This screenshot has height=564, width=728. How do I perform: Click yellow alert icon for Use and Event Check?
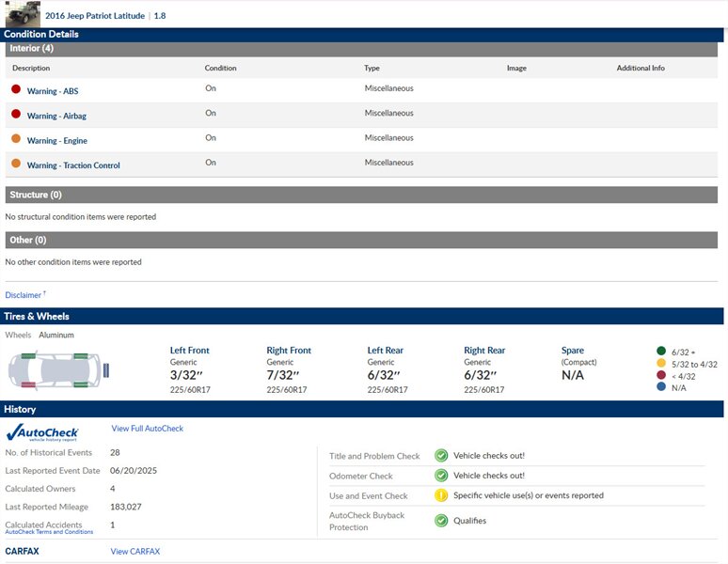[441, 495]
